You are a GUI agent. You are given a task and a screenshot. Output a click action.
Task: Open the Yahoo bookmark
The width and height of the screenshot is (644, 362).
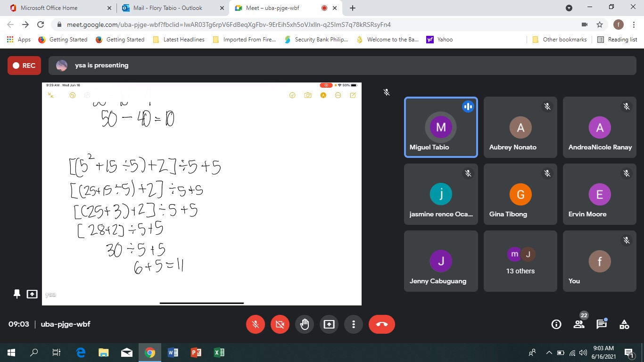pos(439,40)
